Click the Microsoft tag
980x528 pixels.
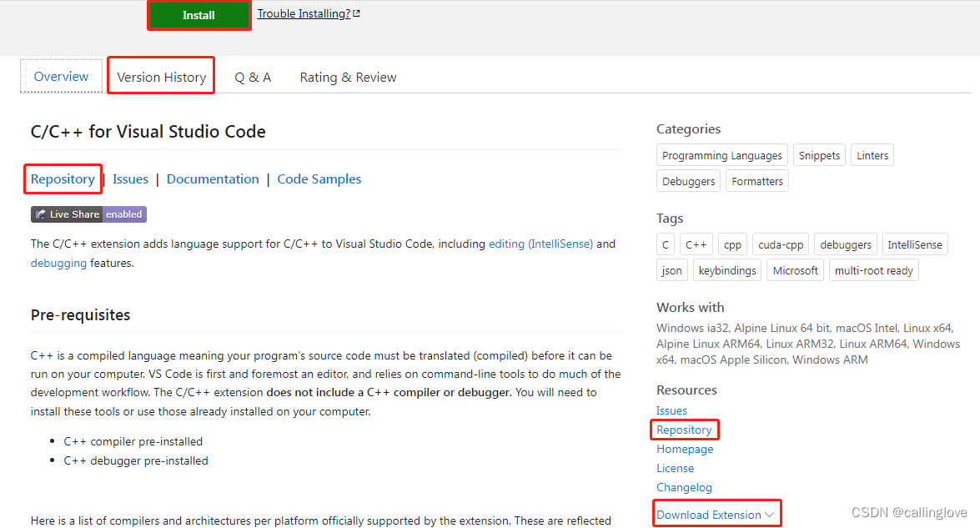tap(795, 270)
